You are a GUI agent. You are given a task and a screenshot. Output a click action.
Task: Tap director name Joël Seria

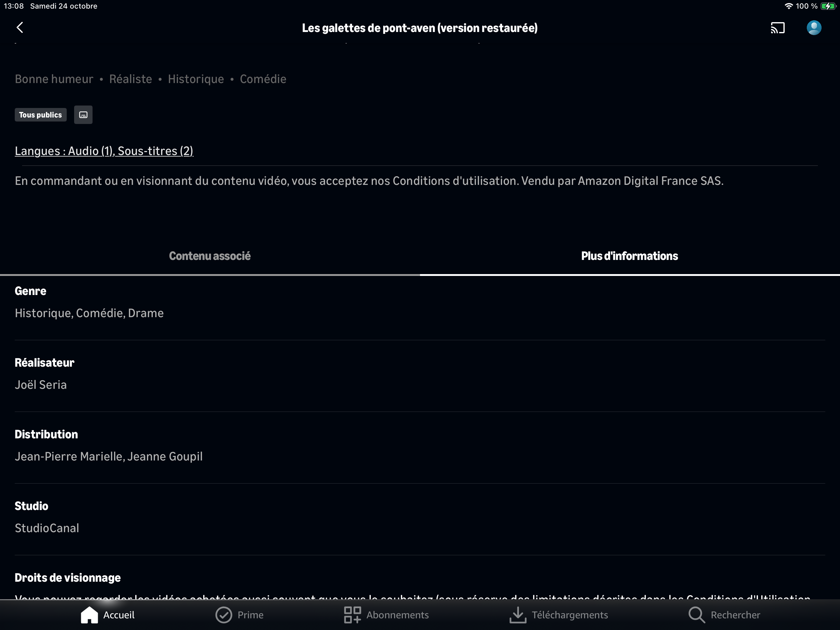[x=41, y=385]
